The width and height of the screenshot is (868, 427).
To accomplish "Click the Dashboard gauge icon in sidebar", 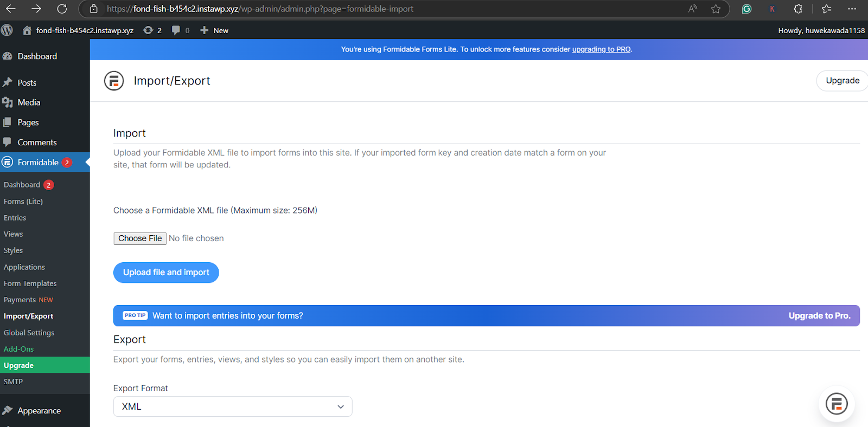I will (7, 56).
